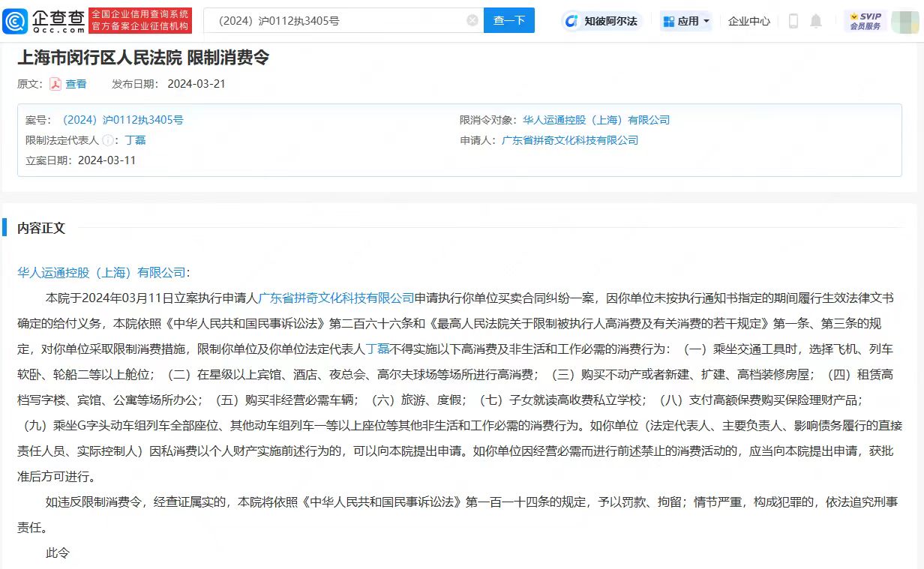924x569 pixels.
Task: Click the PDF icon next to 原文
Action: [x=55, y=84]
